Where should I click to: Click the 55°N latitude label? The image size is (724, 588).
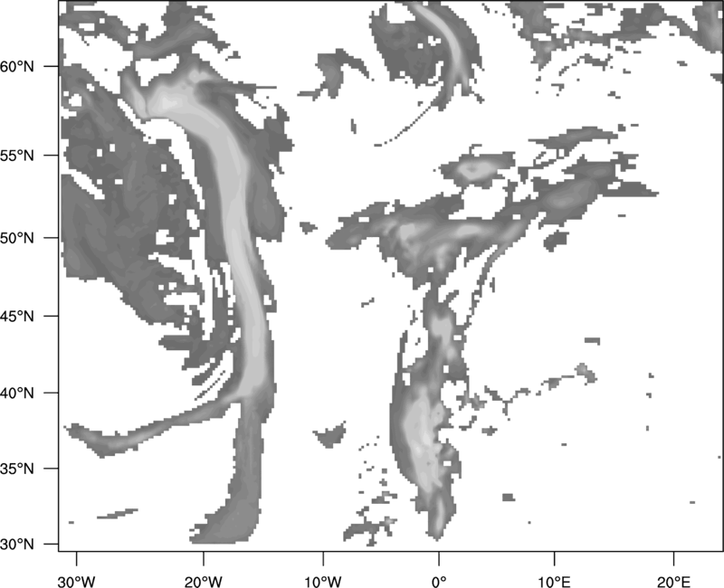[17, 156]
